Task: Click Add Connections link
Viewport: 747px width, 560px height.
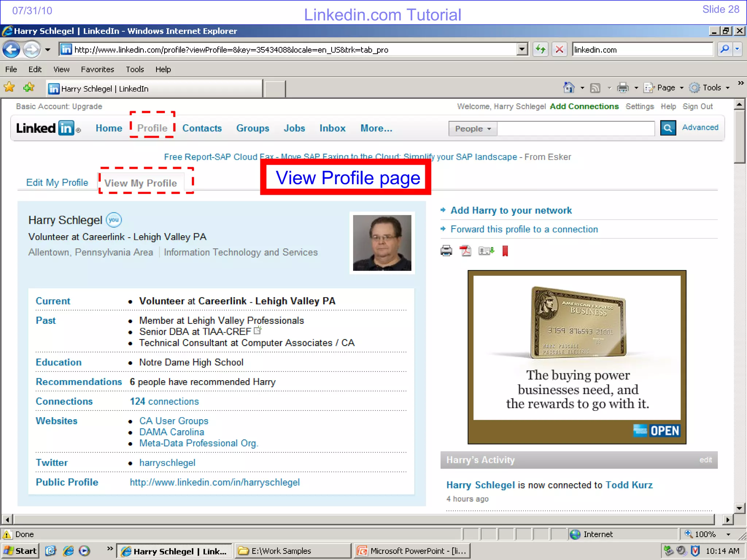Action: [584, 106]
